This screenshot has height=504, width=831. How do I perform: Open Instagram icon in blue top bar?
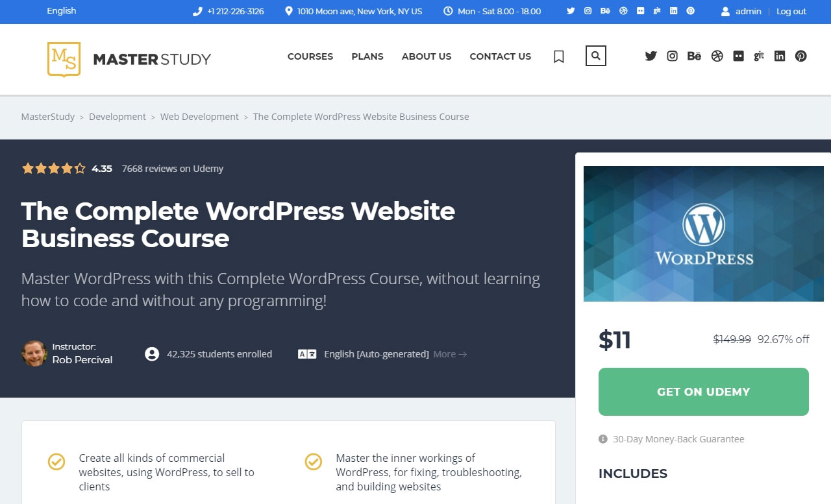(x=588, y=11)
